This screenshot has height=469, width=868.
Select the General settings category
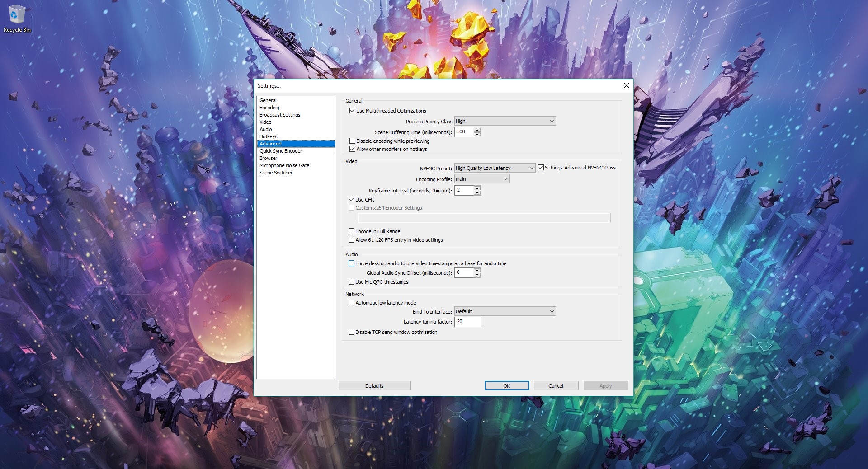click(296, 100)
